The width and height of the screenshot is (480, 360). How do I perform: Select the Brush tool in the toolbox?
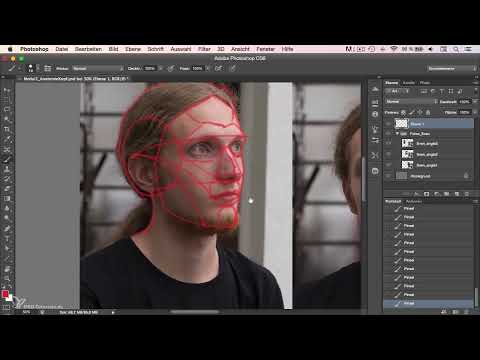click(7, 159)
